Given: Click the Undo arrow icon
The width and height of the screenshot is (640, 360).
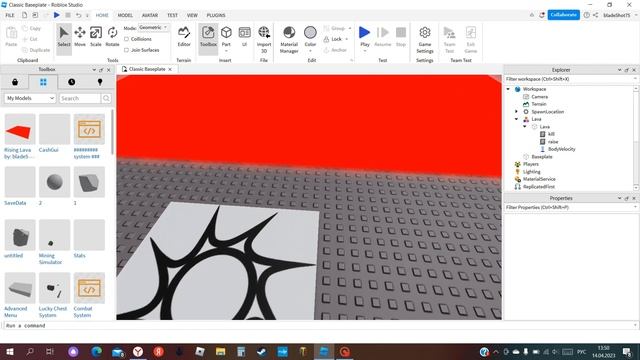Looking at the screenshot, I should pos(78,15).
